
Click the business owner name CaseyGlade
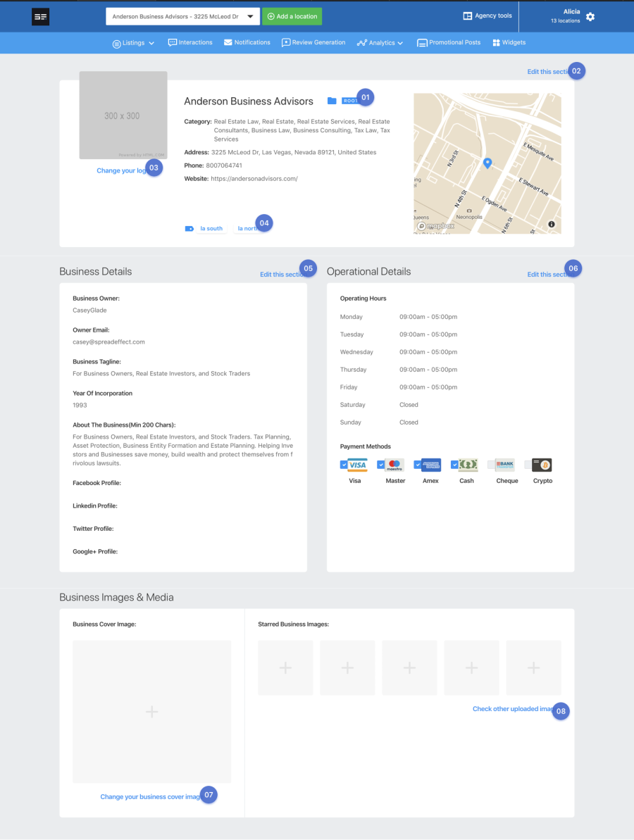coord(89,311)
